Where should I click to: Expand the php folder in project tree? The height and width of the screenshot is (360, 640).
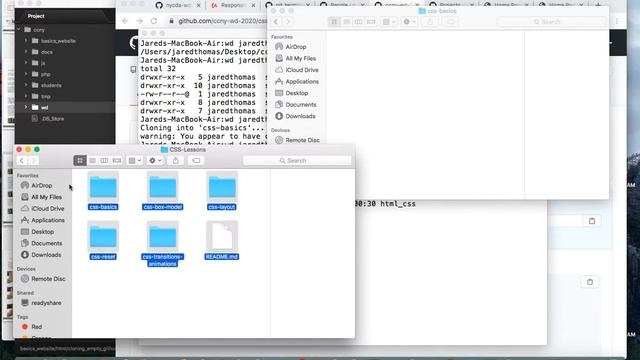[x=26, y=74]
